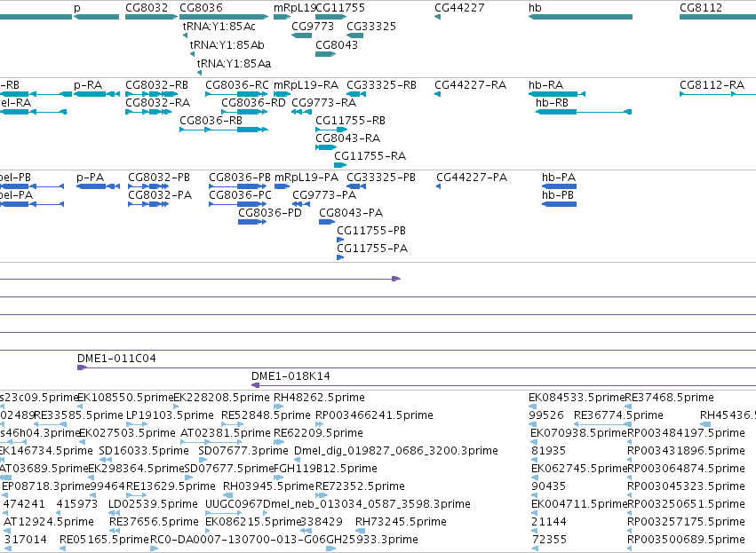This screenshot has width=756, height=553.
Task: Click EST label RE62209.5prime
Action: pyautogui.click(x=318, y=433)
